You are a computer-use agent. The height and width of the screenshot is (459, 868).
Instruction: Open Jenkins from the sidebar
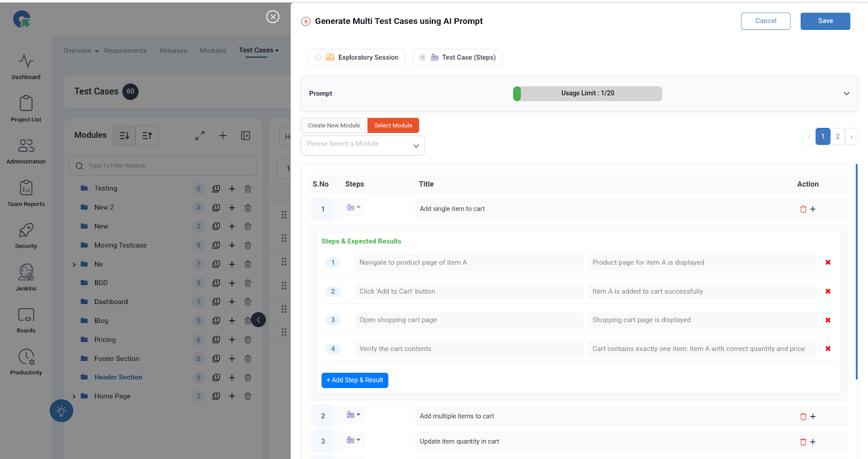point(26,277)
